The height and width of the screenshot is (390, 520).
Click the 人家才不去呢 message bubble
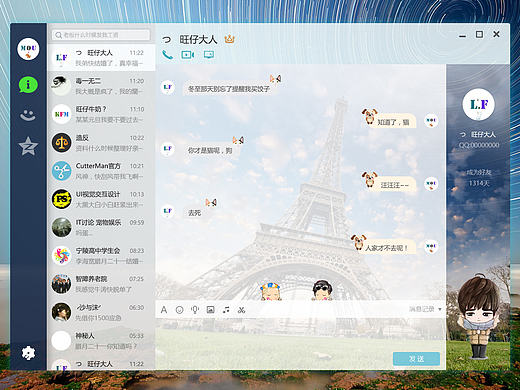point(387,248)
